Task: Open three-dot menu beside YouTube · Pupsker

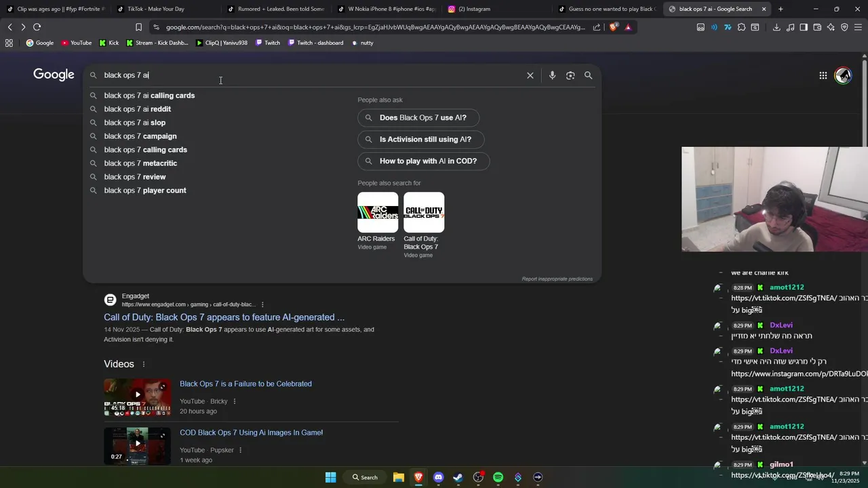Action: pos(241,451)
